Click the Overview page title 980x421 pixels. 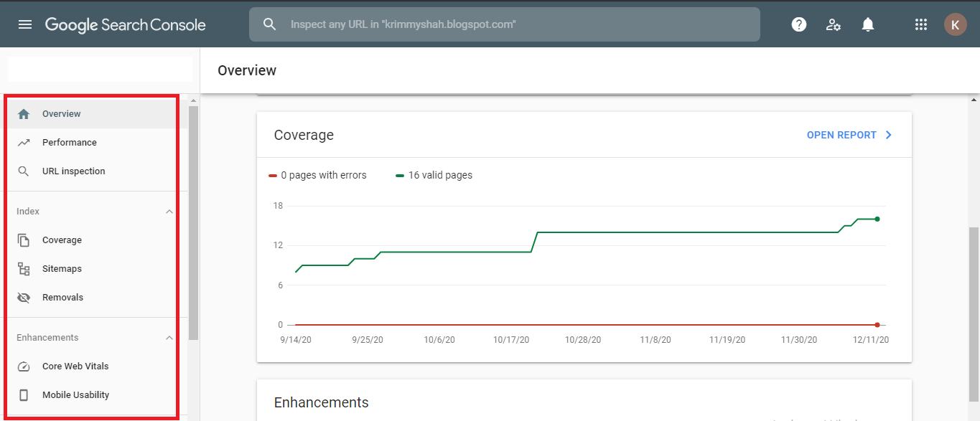247,70
